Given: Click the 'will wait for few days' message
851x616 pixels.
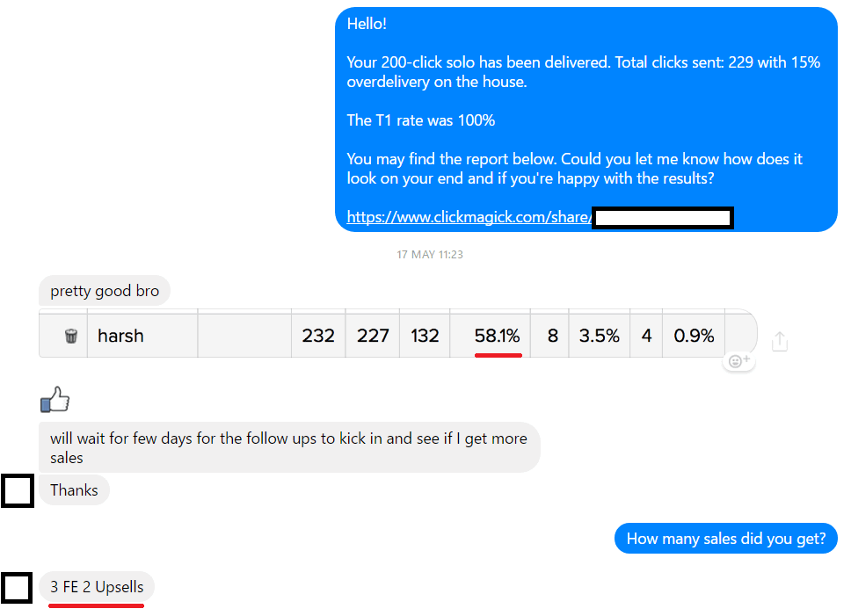Looking at the screenshot, I should point(289,447).
